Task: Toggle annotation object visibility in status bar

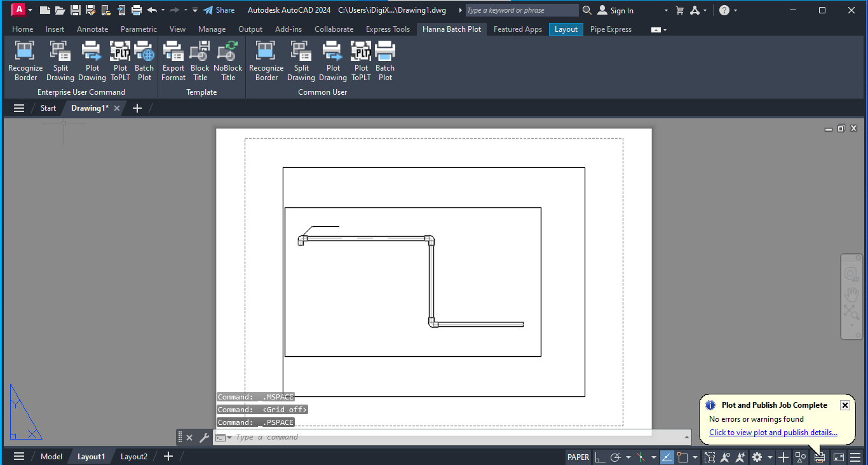Action: [725, 457]
